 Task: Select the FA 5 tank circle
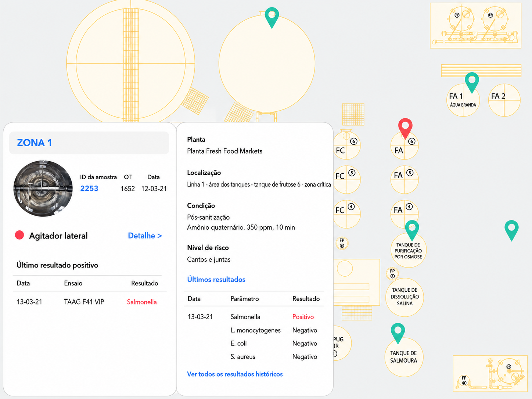point(405,180)
